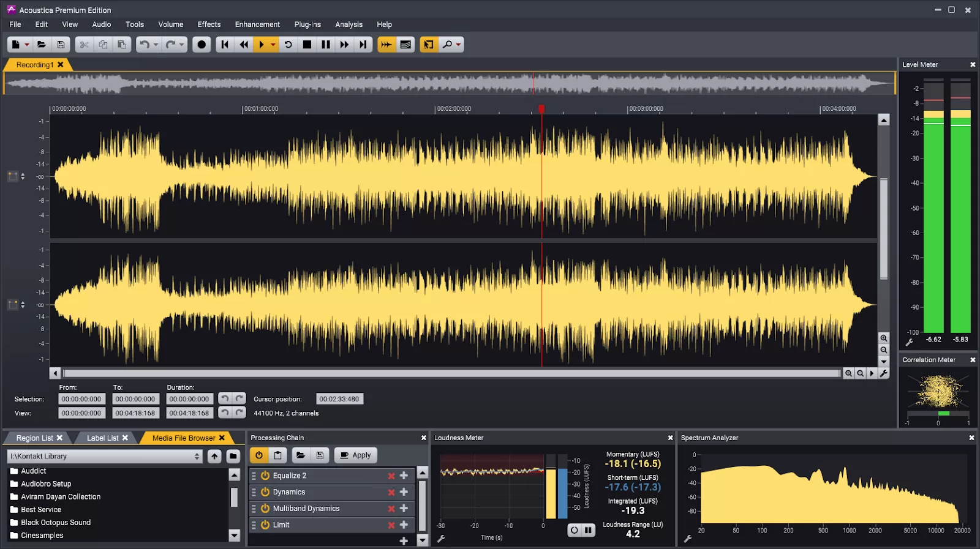Toggle the Processing Chain bypass power button
The width and height of the screenshot is (980, 549).
(x=259, y=455)
